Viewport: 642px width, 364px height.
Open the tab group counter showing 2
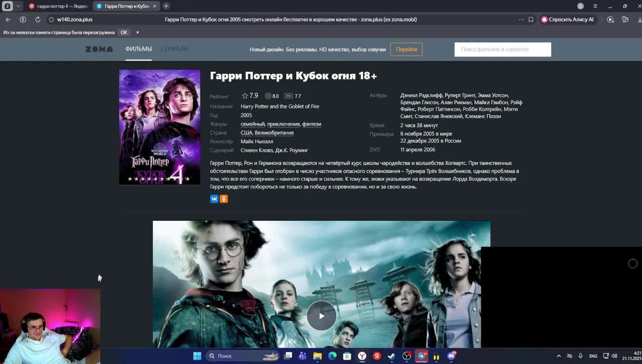click(x=7, y=6)
